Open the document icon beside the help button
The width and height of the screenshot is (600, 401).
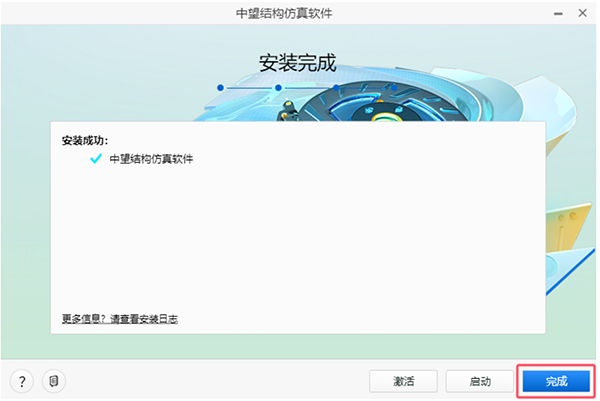[x=54, y=381]
